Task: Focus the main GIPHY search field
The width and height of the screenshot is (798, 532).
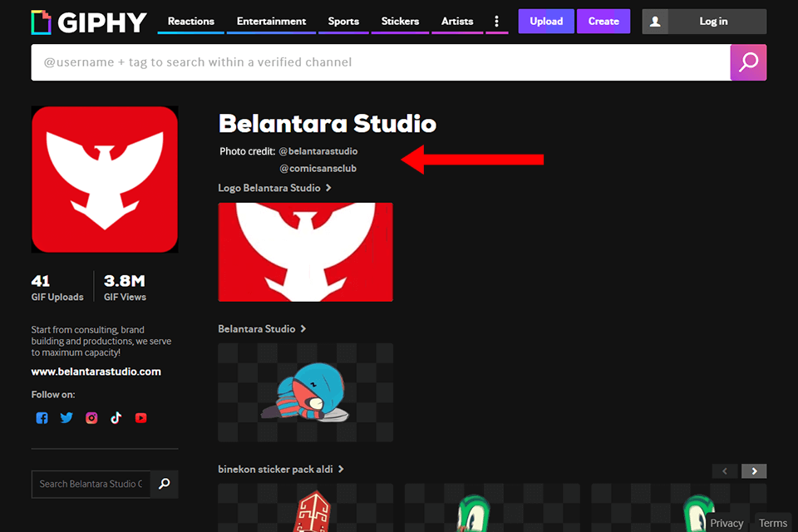Action: tap(381, 62)
